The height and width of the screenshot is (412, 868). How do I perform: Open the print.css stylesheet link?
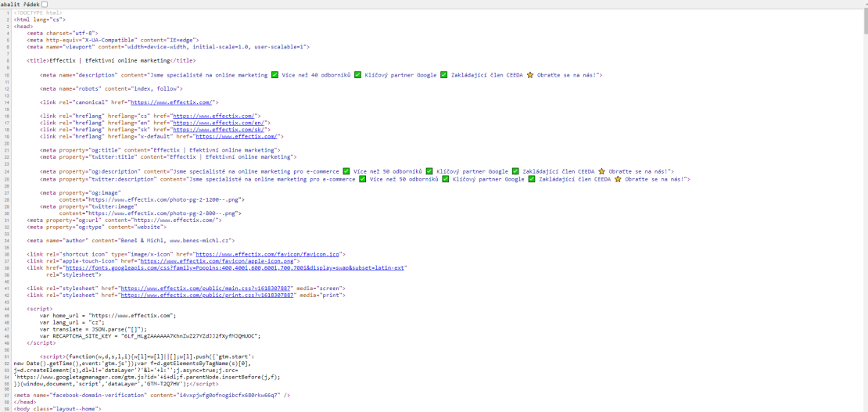[x=206, y=296]
